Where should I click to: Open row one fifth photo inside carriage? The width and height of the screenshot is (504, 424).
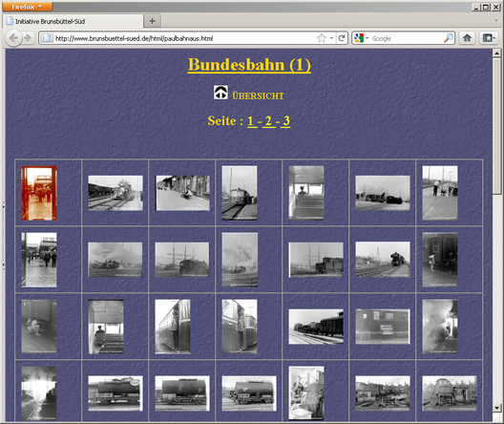tap(306, 193)
